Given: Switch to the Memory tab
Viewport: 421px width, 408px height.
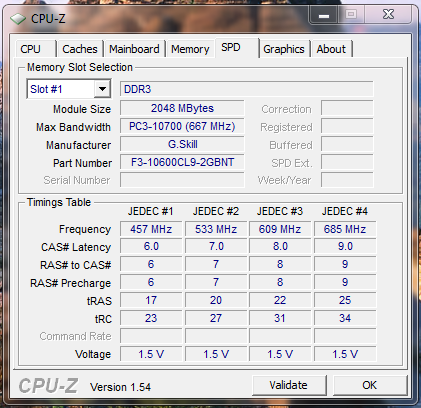Looking at the screenshot, I should pos(190,49).
